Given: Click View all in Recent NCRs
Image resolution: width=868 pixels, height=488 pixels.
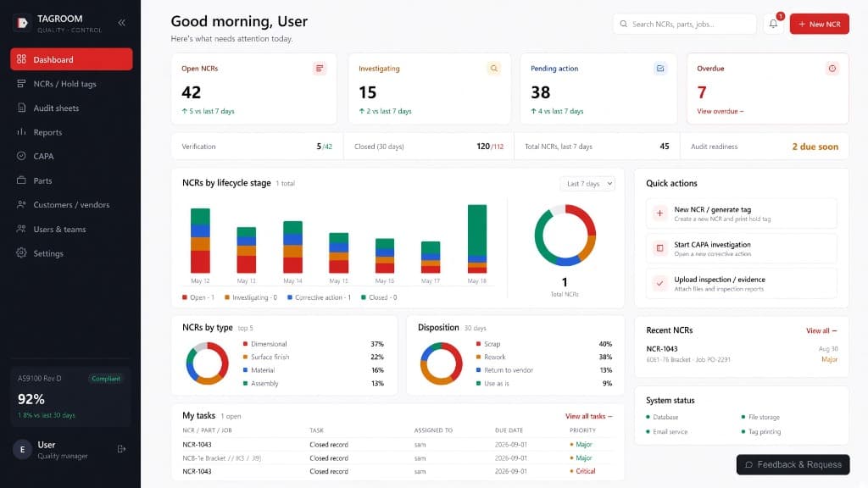Looking at the screenshot, I should 821,330.
